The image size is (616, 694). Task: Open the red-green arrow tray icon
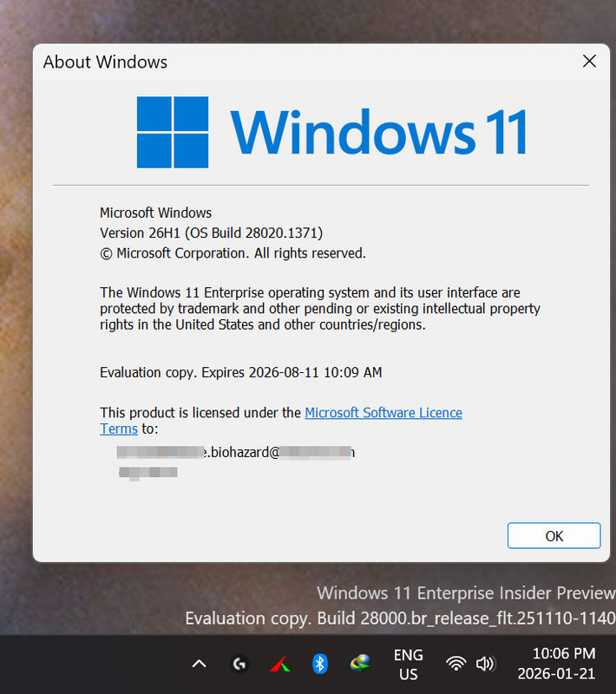pyautogui.click(x=279, y=664)
